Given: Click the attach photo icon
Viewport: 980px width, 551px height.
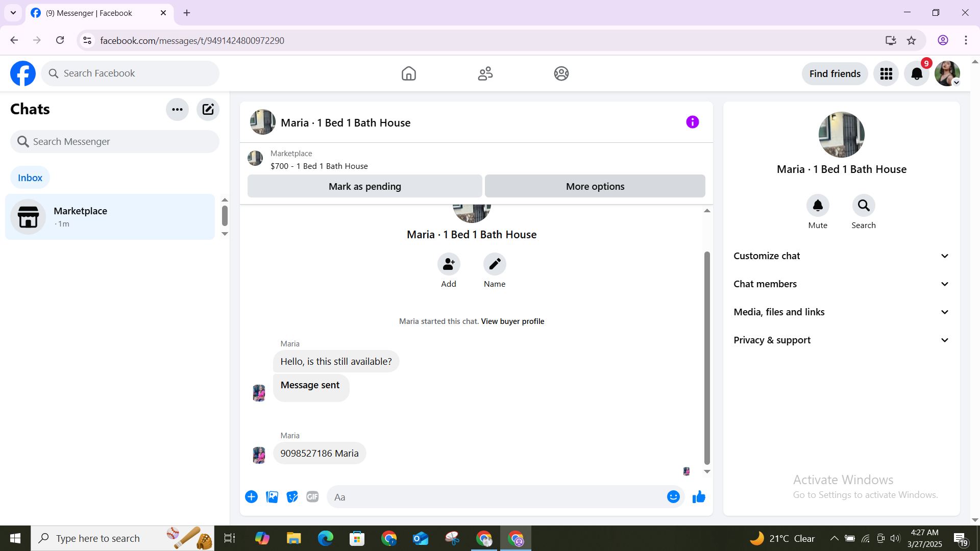Looking at the screenshot, I should (x=272, y=497).
